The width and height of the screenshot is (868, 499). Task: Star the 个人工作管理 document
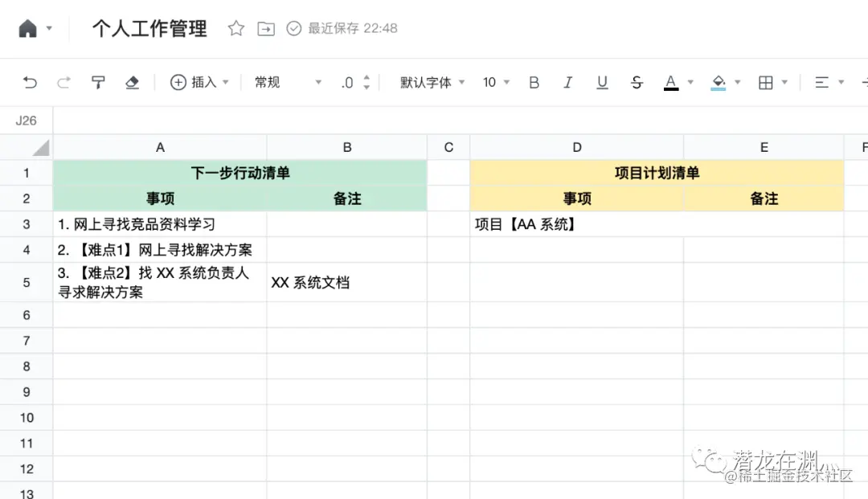(235, 27)
